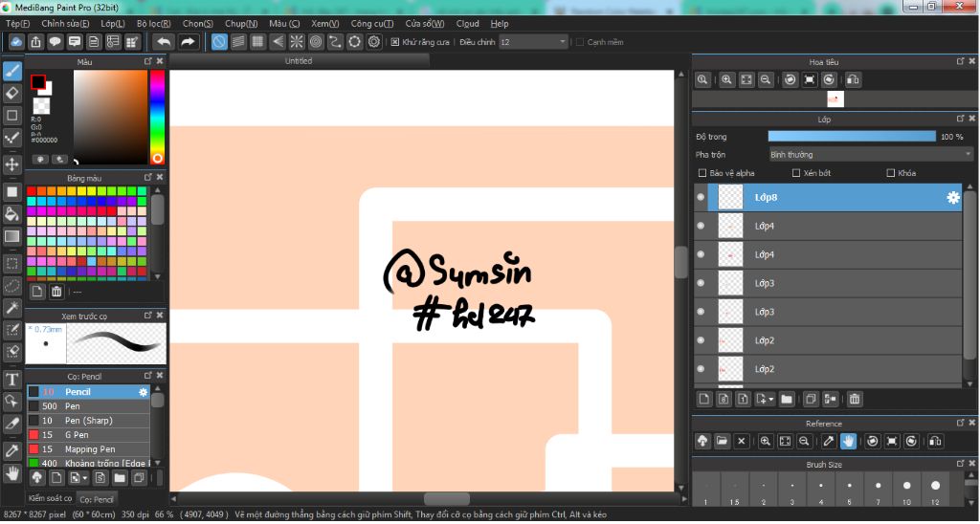The width and height of the screenshot is (980, 524).
Task: Click zoom in icon in Hoa tiêu panel
Action: tap(726, 80)
